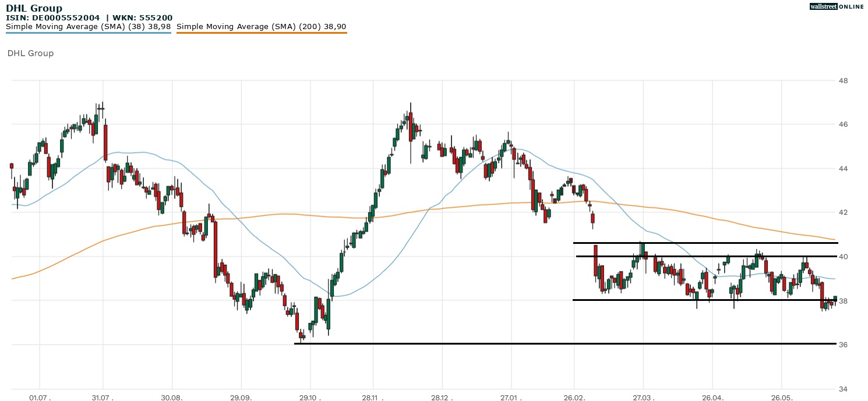Image resolution: width=868 pixels, height=401 pixels.
Task: Select the 29.10. date on the x-axis
Action: (x=310, y=397)
